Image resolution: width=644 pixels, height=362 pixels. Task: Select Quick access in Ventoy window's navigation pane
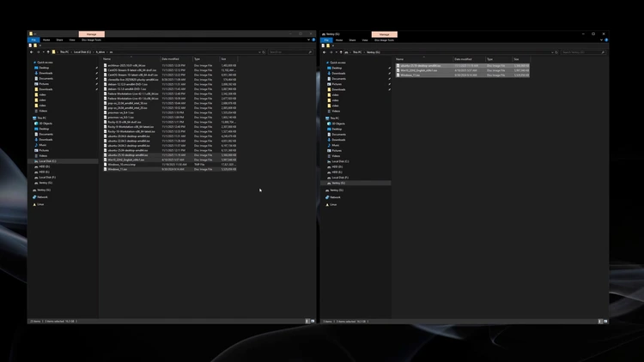click(337, 63)
